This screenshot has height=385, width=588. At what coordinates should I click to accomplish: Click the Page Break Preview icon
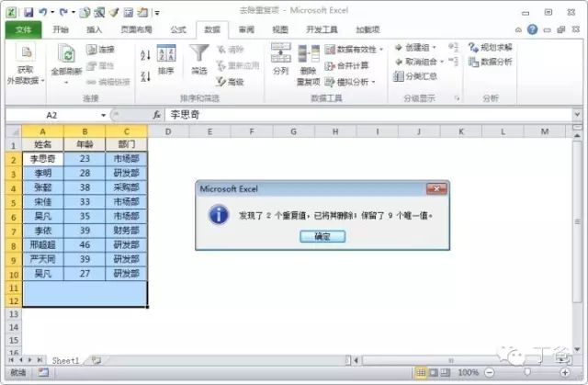[x=446, y=373]
